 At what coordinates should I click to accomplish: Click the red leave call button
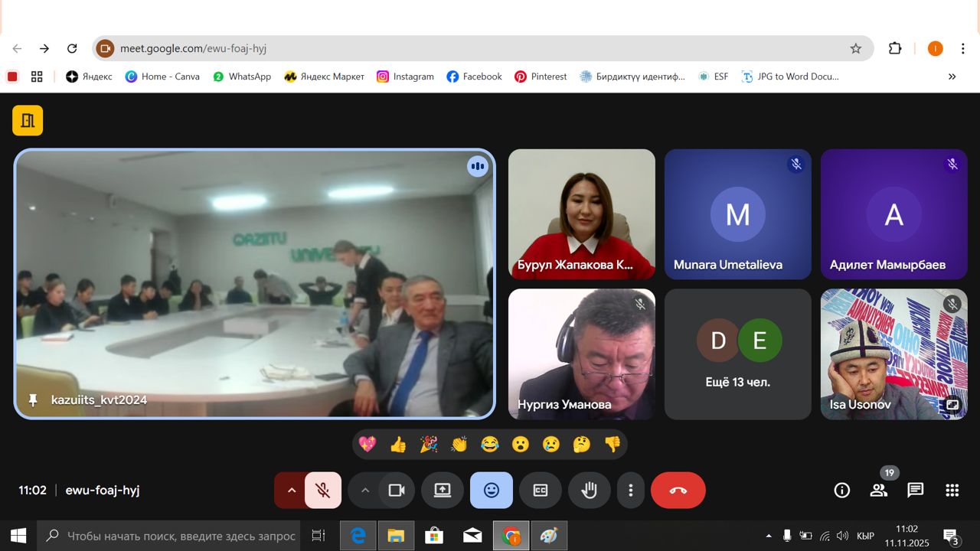pos(678,491)
